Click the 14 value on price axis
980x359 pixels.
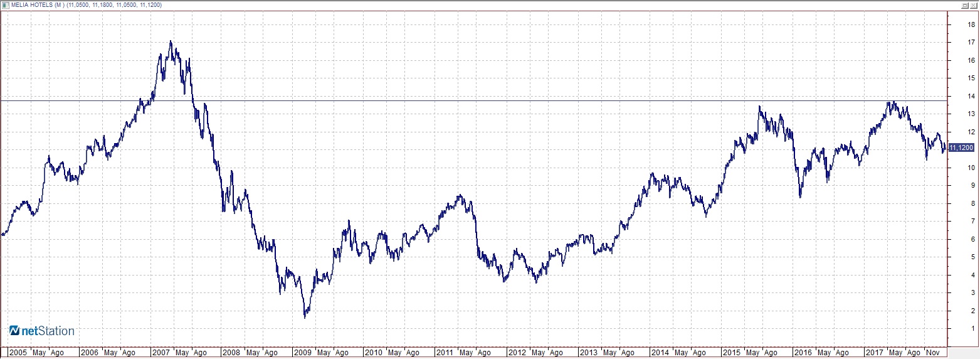point(970,97)
